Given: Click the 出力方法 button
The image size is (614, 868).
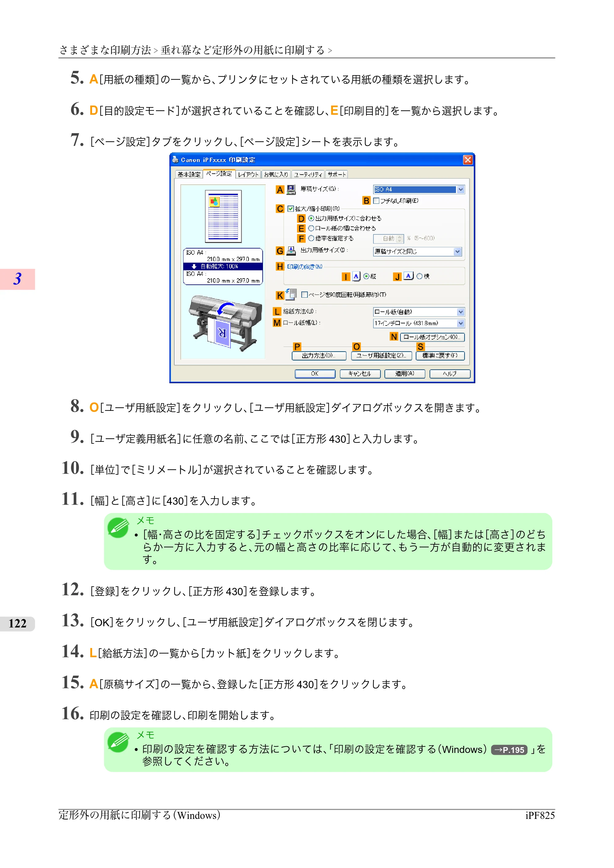Looking at the screenshot, I should click(x=319, y=355).
